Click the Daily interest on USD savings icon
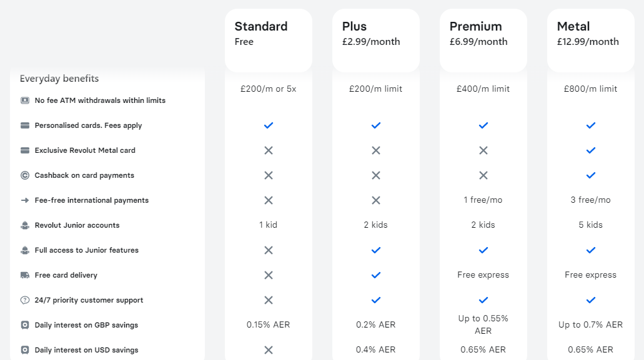 [x=25, y=350]
